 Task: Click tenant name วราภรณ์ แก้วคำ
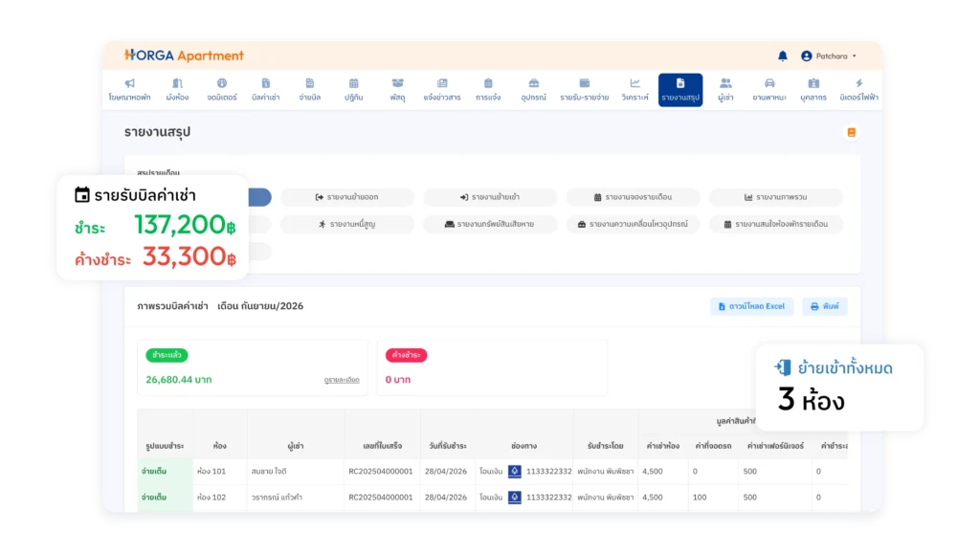[277, 498]
